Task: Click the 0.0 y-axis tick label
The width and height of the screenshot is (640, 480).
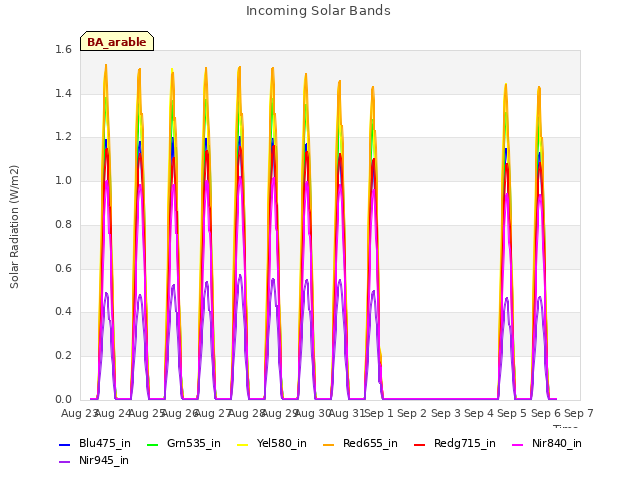Action: (63, 399)
